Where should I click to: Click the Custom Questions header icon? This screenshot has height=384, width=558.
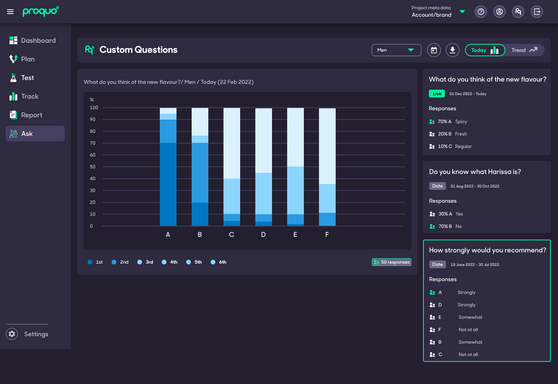[x=89, y=50]
